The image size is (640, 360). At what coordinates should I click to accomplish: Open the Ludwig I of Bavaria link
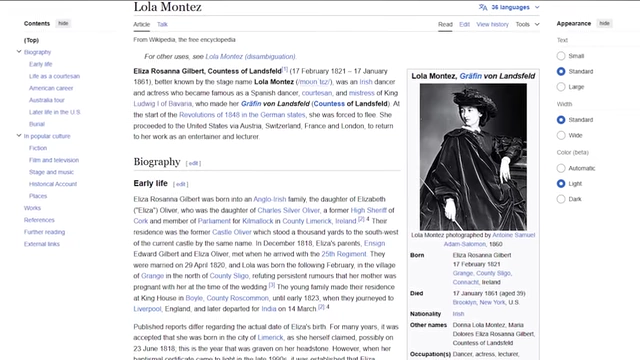[162, 104]
